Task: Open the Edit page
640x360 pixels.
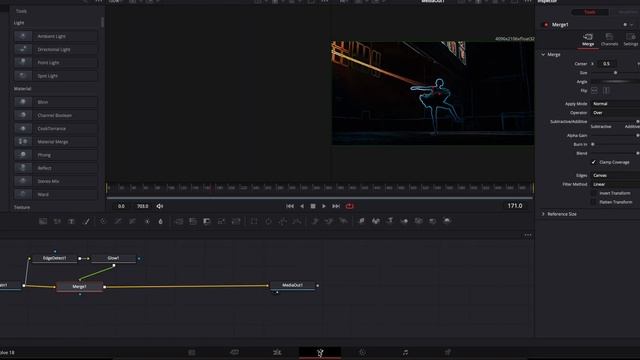Action: (x=277, y=352)
